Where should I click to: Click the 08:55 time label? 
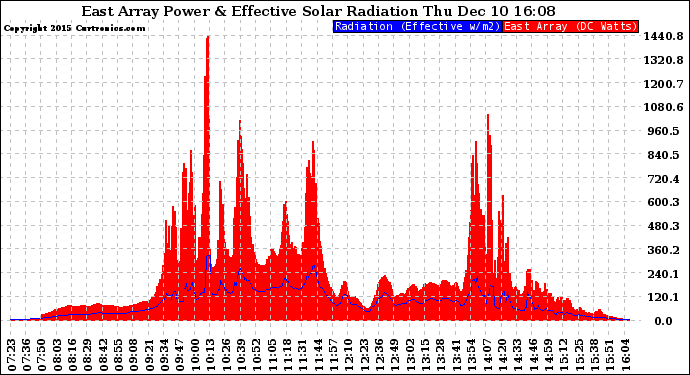pos(119,355)
